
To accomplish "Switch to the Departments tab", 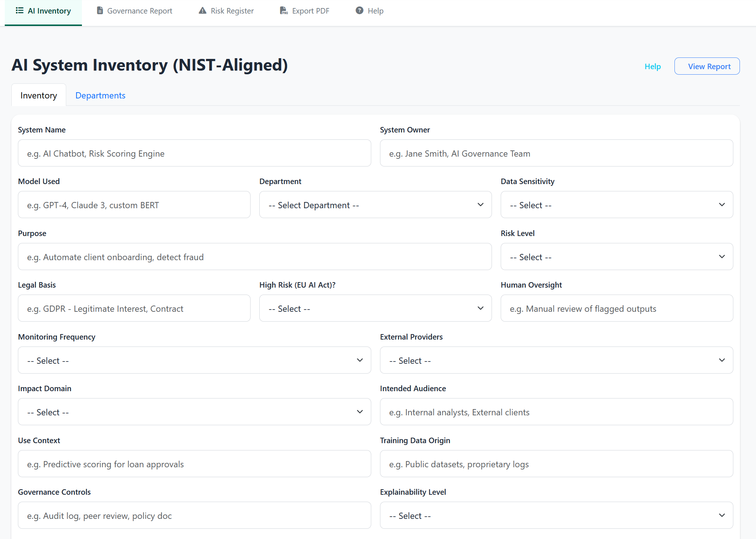I will pos(100,95).
